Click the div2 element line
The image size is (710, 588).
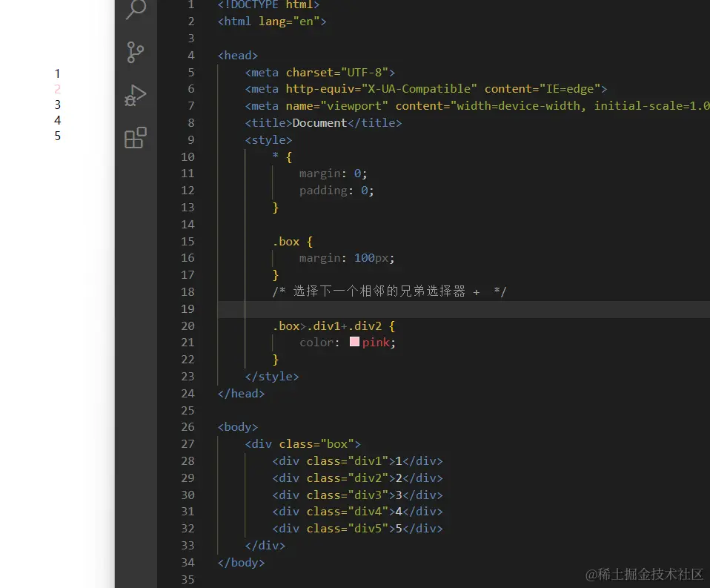(358, 478)
